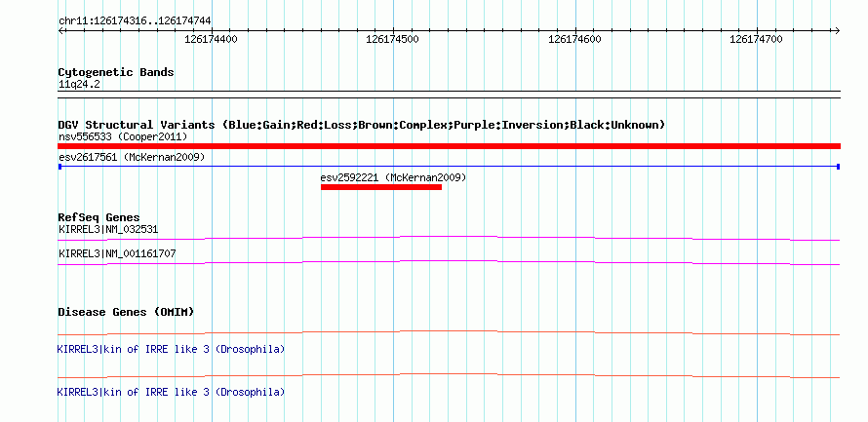The image size is (868, 422).
Task: Open the second KIRREL3 kin of IRRE OMIM link
Action: [x=171, y=392]
